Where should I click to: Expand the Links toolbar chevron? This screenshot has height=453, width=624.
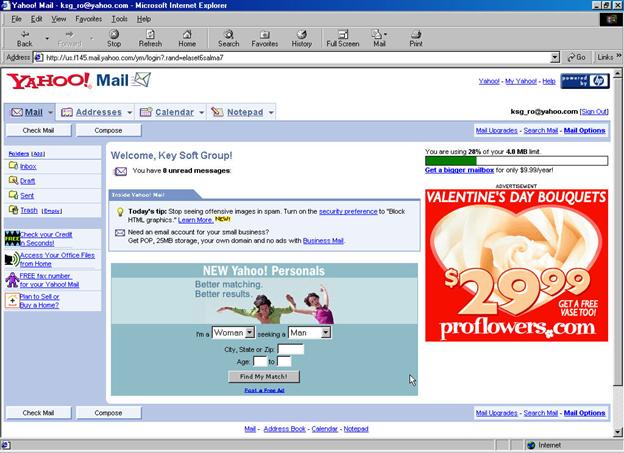pos(619,56)
